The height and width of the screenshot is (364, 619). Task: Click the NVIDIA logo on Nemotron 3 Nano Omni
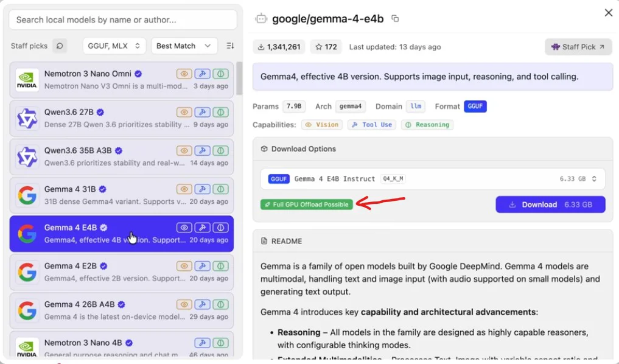[x=27, y=80]
